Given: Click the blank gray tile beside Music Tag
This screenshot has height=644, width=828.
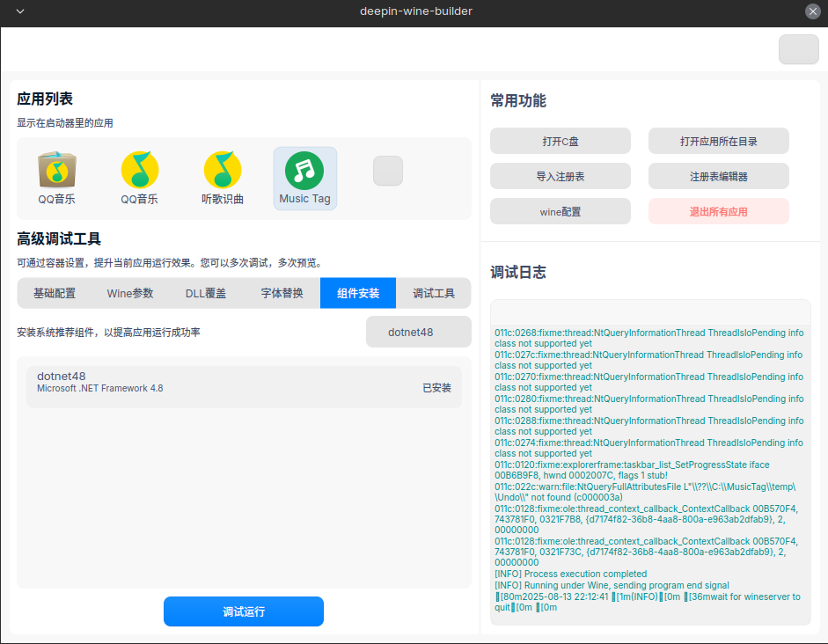Looking at the screenshot, I should coord(388,171).
